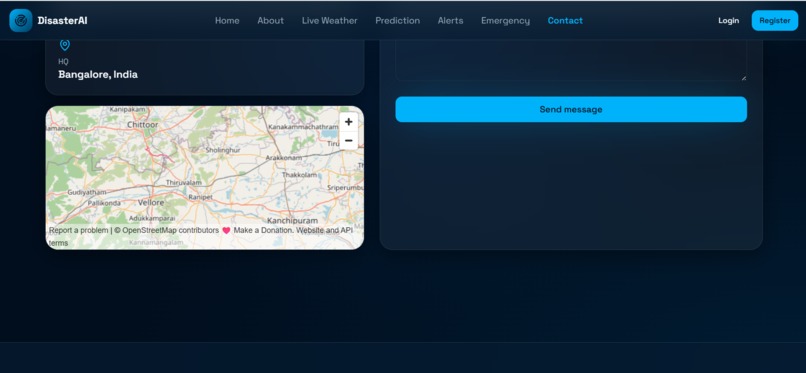Click the pink heart donation icon
The height and width of the screenshot is (373, 806).
226,231
